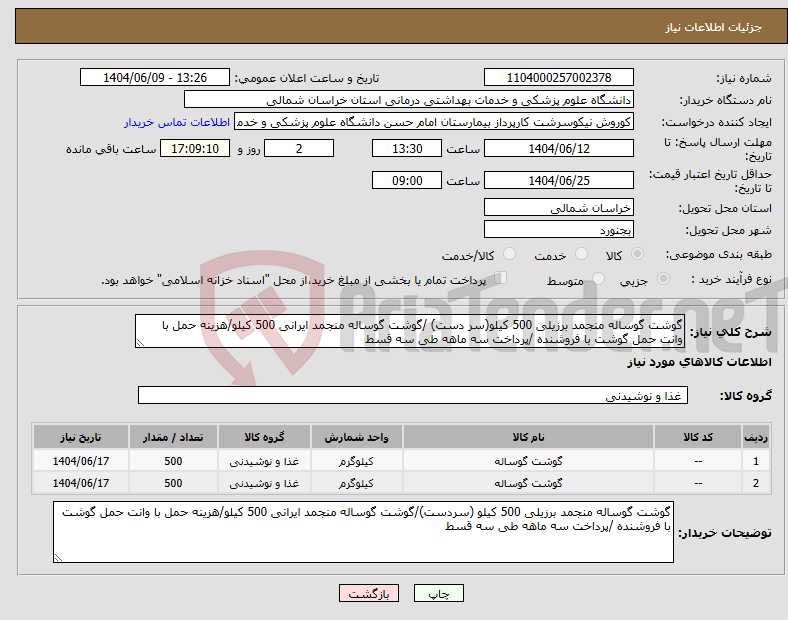
Task: Click the جزئیات اطلاعات نیاز page title
Action: [x=714, y=27]
